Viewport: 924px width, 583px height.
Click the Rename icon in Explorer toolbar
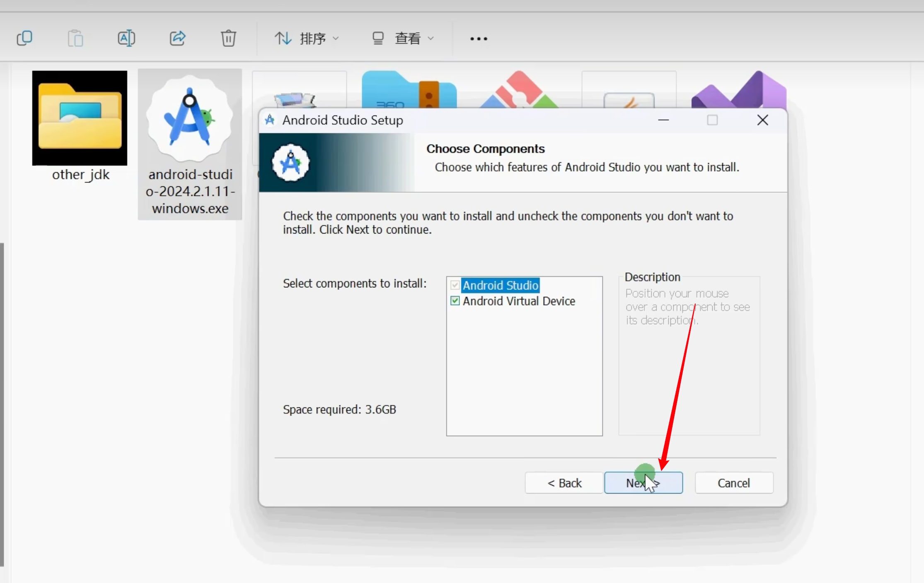pos(126,38)
